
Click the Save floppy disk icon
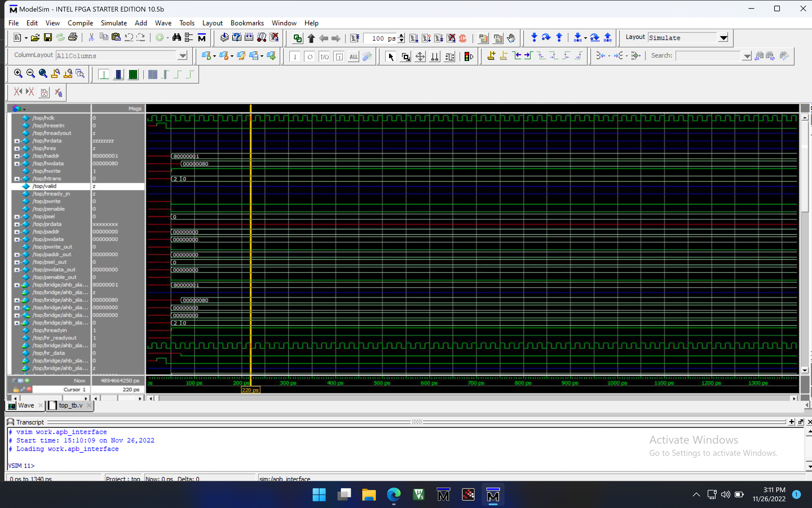click(x=48, y=38)
